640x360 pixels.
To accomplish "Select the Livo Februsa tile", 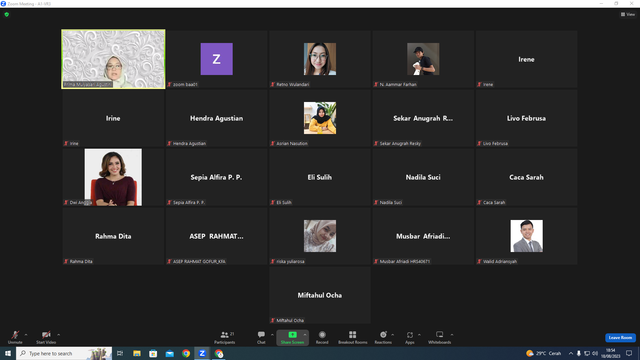I will (x=526, y=118).
